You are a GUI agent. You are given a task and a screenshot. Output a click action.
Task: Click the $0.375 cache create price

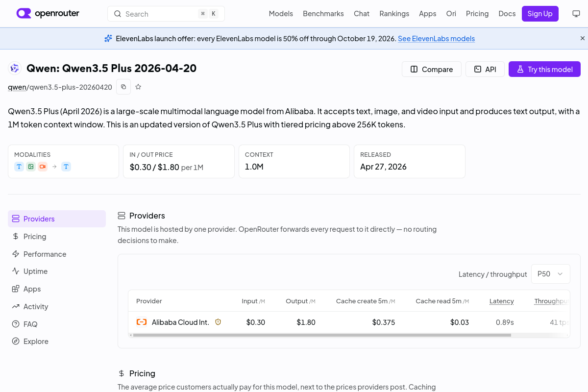tap(384, 322)
